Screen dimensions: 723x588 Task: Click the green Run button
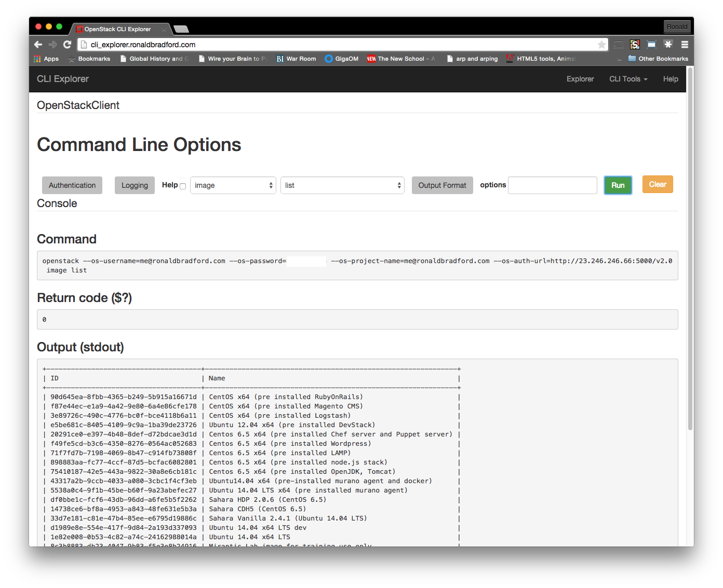618,185
